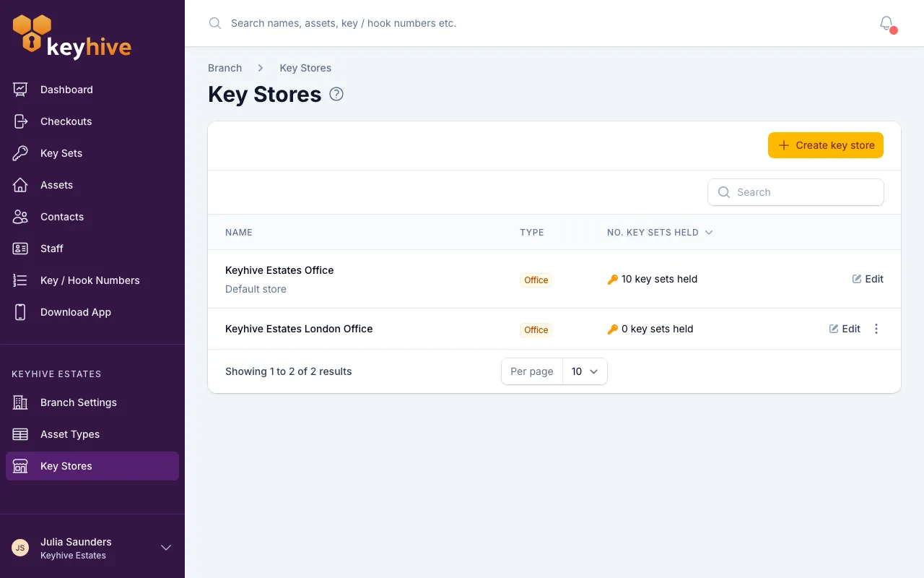Click the Staff ID card icon
The height and width of the screenshot is (578, 924).
[20, 249]
